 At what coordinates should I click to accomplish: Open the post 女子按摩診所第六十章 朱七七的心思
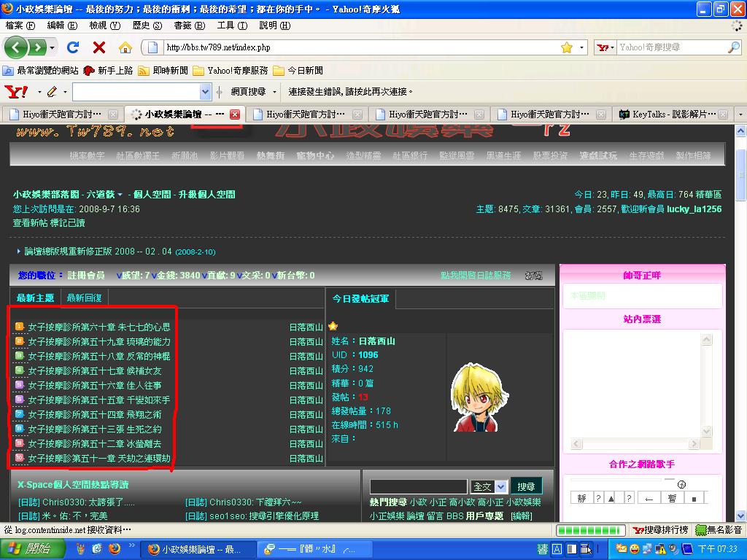pyautogui.click(x=99, y=327)
